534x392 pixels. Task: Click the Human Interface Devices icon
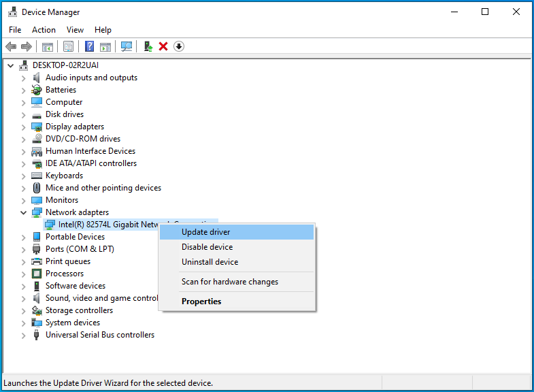[37, 151]
